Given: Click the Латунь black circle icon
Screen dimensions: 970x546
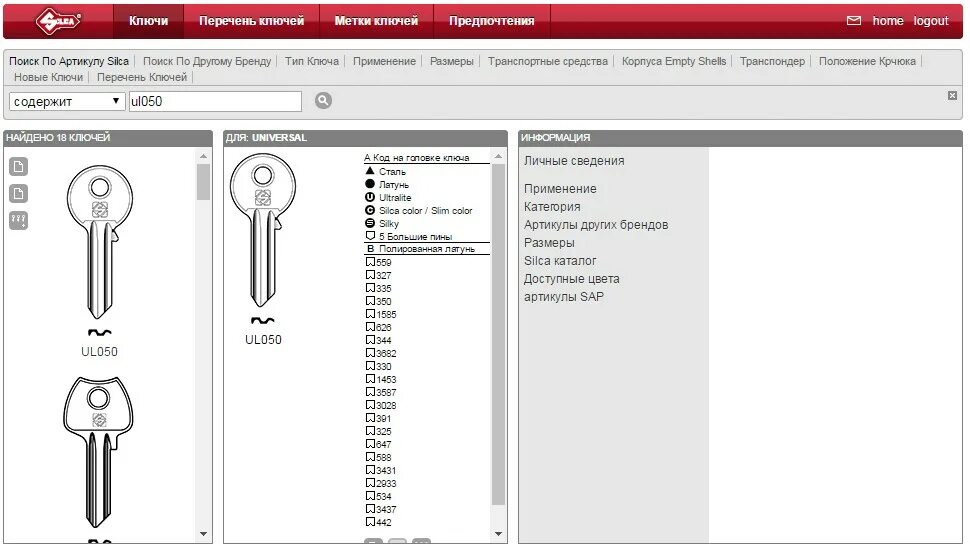Looking at the screenshot, I should (x=370, y=184).
